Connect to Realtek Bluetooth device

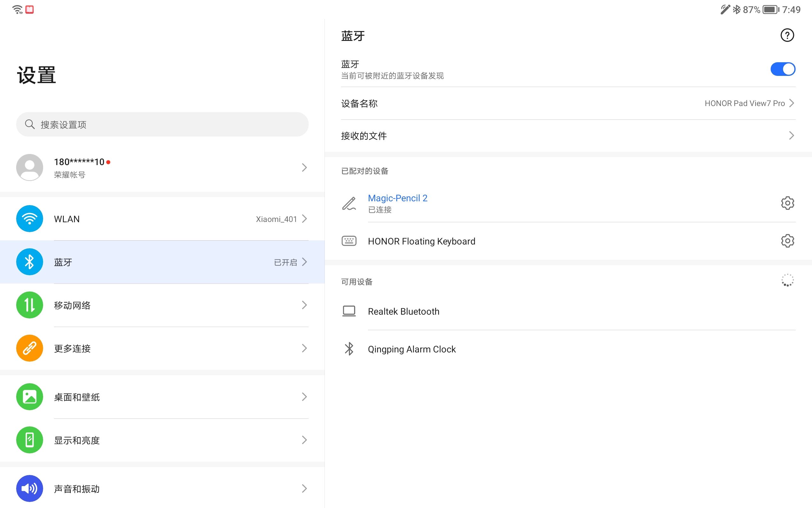point(568,311)
